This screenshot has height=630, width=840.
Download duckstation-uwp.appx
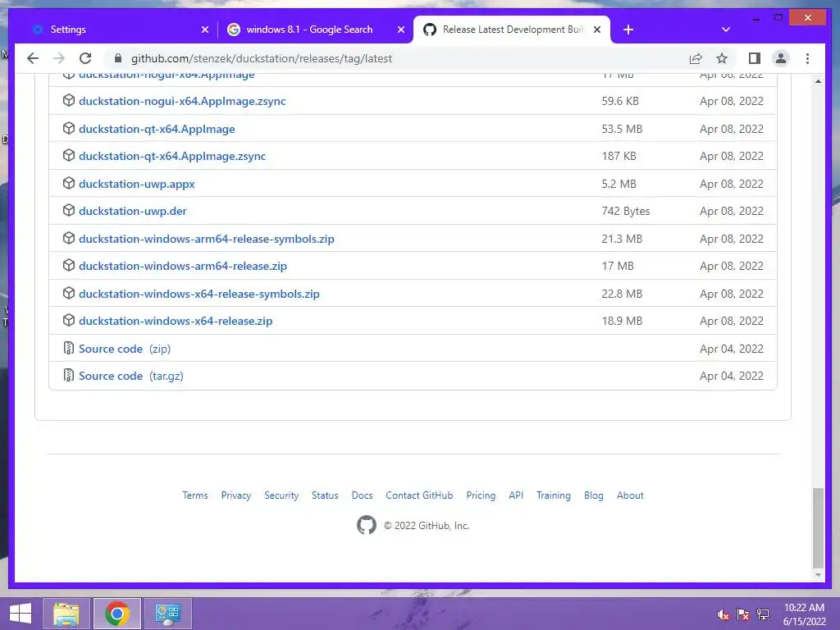(x=137, y=184)
